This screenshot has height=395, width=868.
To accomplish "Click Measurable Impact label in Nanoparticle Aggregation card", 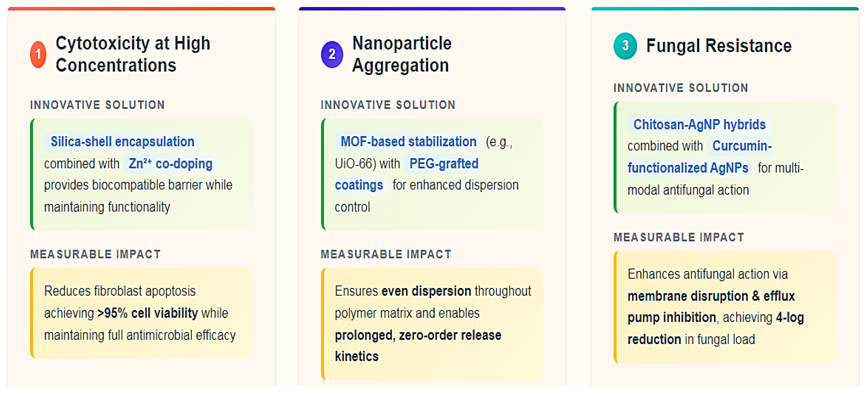I will pyautogui.click(x=386, y=255).
